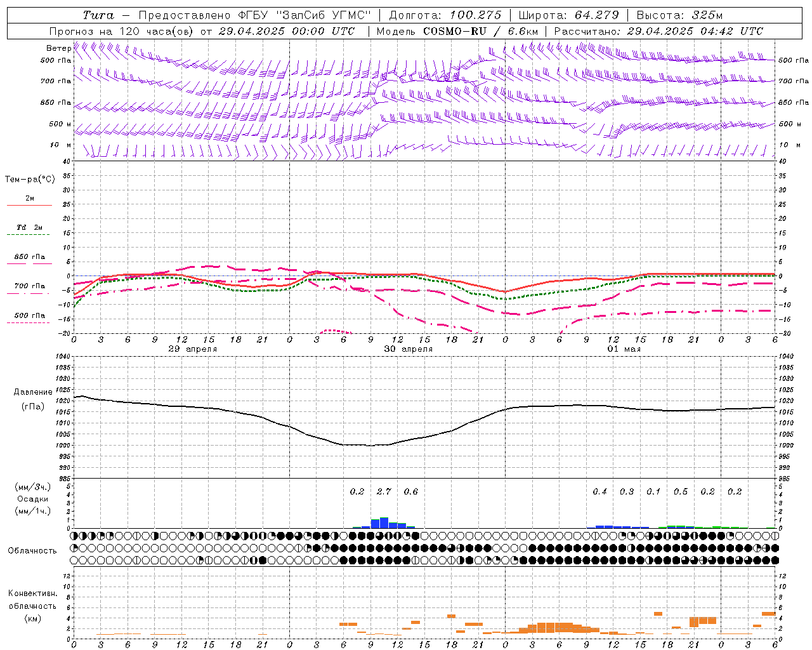Click the "0.5" precipitation value
Screen dimensions: 812x650
tap(681, 492)
